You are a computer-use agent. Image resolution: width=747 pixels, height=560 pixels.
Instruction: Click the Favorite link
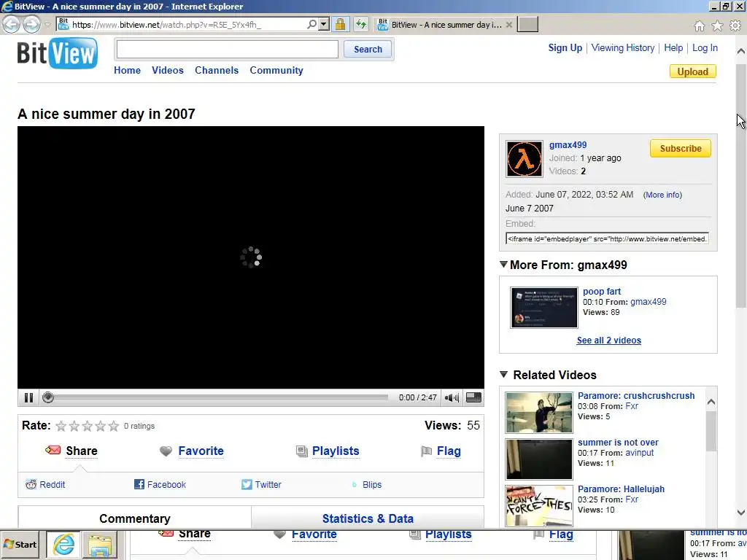(x=201, y=451)
